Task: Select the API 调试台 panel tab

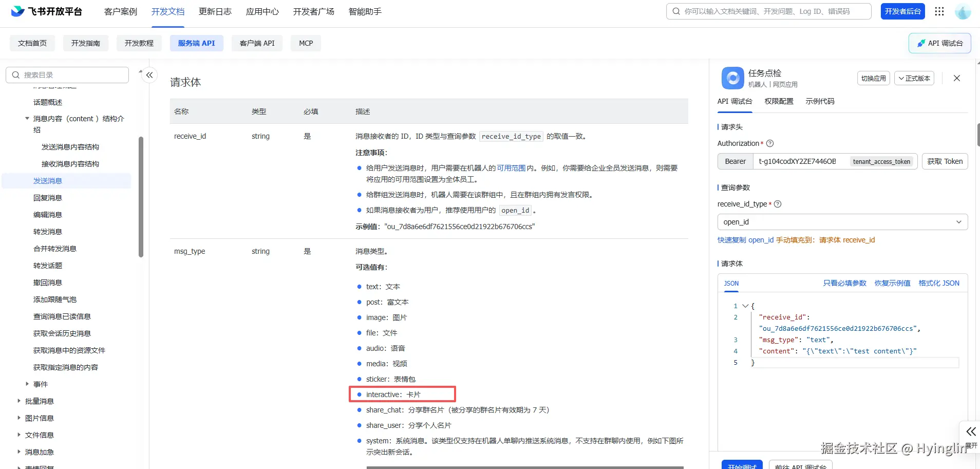Action: pyautogui.click(x=735, y=101)
